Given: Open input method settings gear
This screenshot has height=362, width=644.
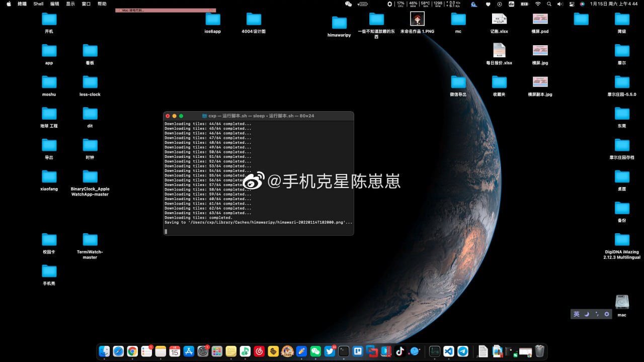Looking at the screenshot, I should pyautogui.click(x=607, y=314).
